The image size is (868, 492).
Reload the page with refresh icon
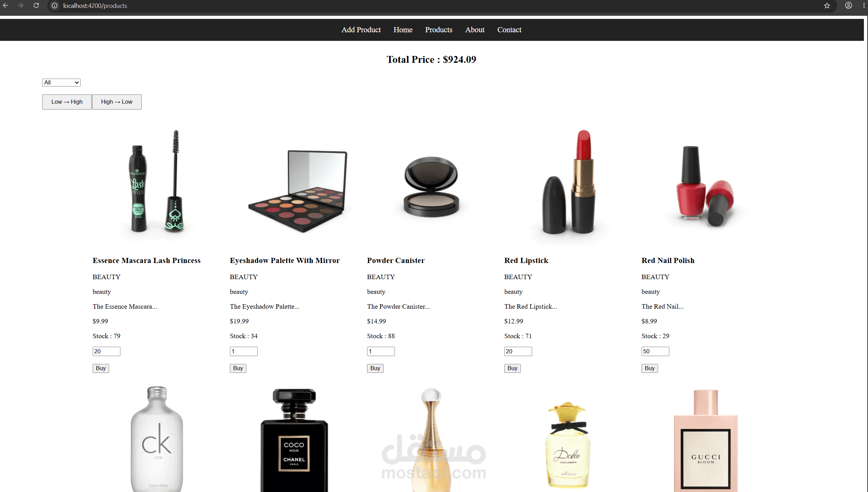36,5
